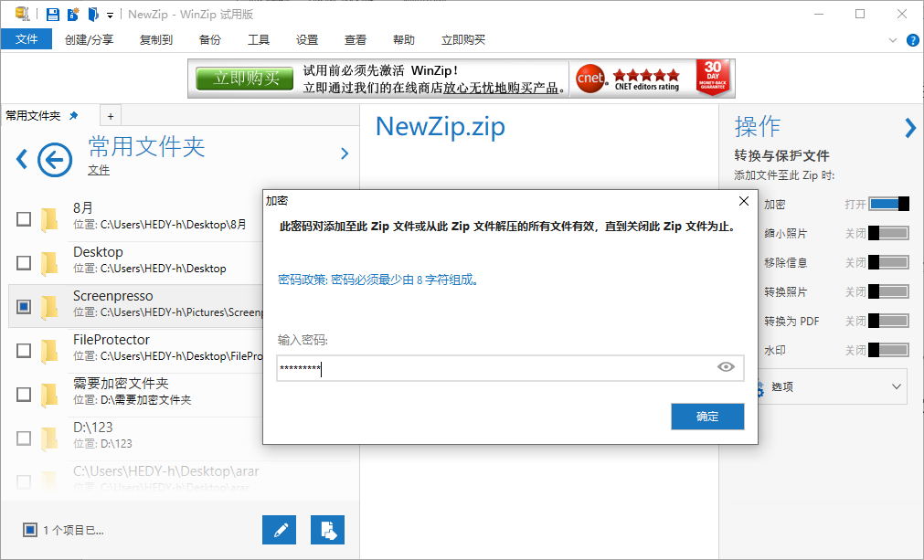Click the open file icon in quick access toolbar

(93, 14)
